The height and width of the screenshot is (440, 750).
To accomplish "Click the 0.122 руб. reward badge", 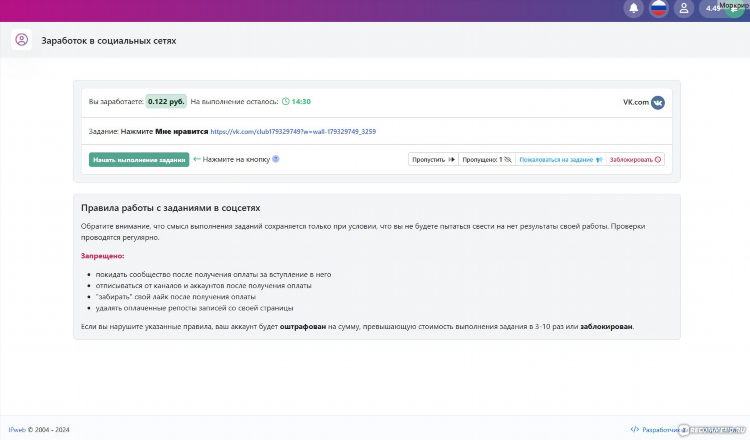I will (x=166, y=101).
